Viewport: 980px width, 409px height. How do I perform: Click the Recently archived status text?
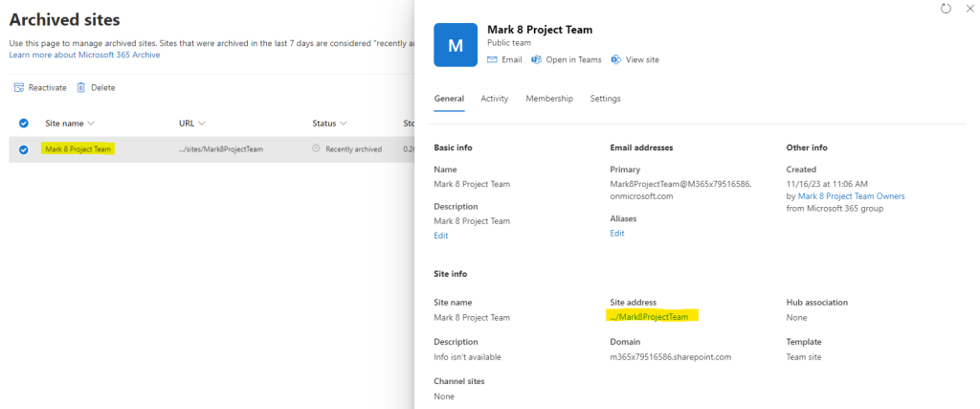[354, 149]
